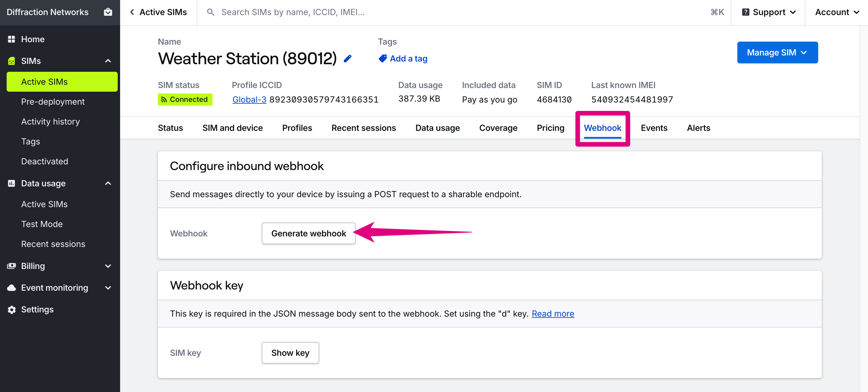
Task: Select Pre-deployment in the sidebar
Action: point(53,102)
